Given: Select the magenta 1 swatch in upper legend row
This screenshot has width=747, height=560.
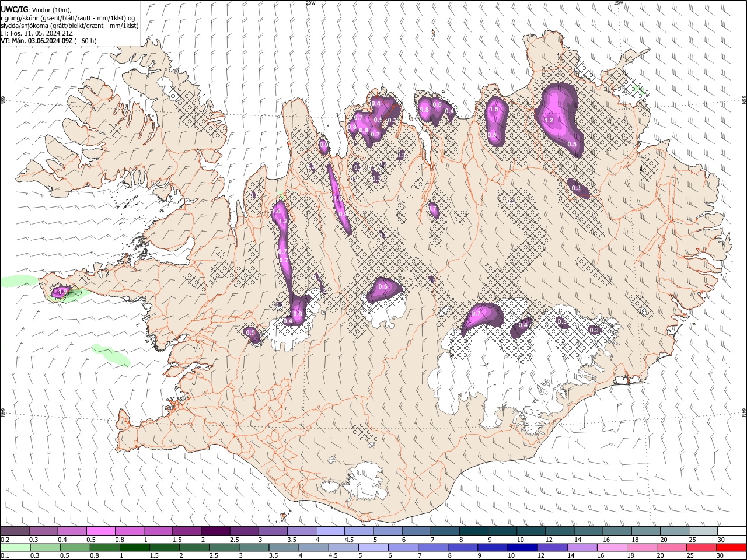Looking at the screenshot, I should pos(158,531).
